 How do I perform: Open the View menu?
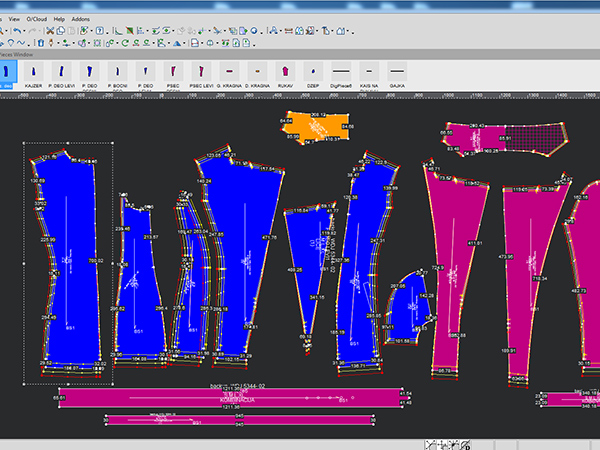tap(14, 19)
